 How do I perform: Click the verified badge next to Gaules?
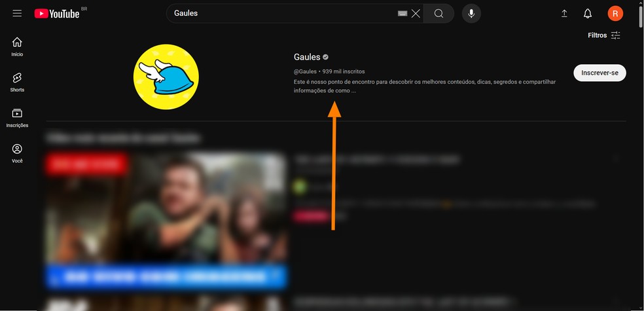point(326,57)
